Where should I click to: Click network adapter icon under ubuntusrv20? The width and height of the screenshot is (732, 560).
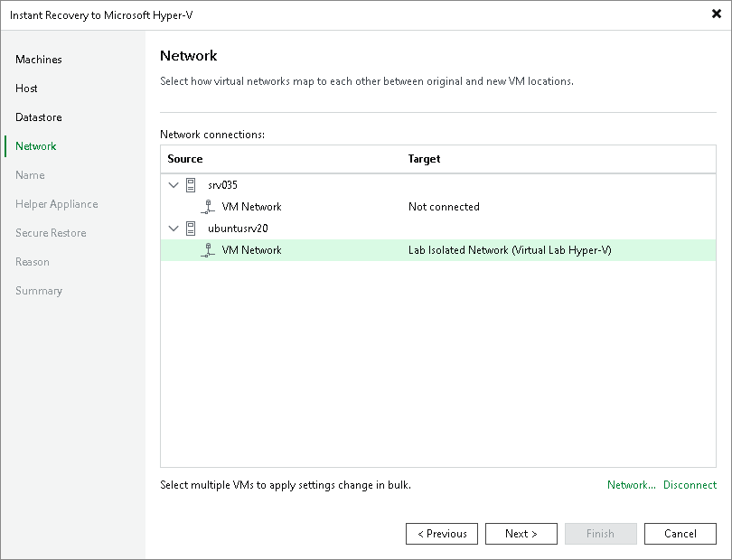point(208,250)
